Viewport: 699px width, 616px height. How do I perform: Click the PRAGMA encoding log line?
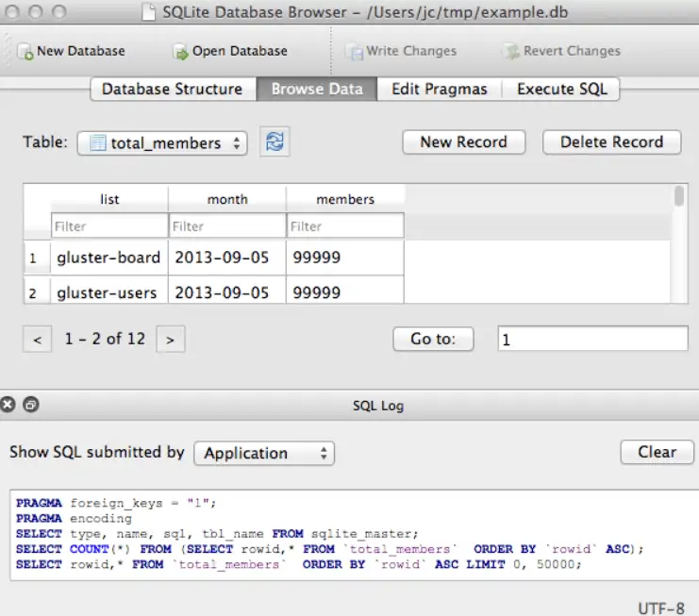coord(74,519)
